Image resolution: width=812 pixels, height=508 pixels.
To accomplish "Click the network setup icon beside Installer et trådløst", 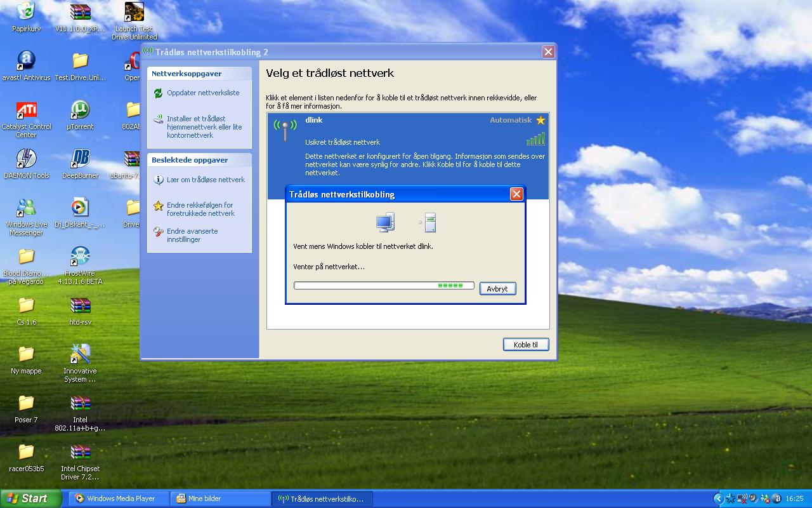I will [x=158, y=119].
